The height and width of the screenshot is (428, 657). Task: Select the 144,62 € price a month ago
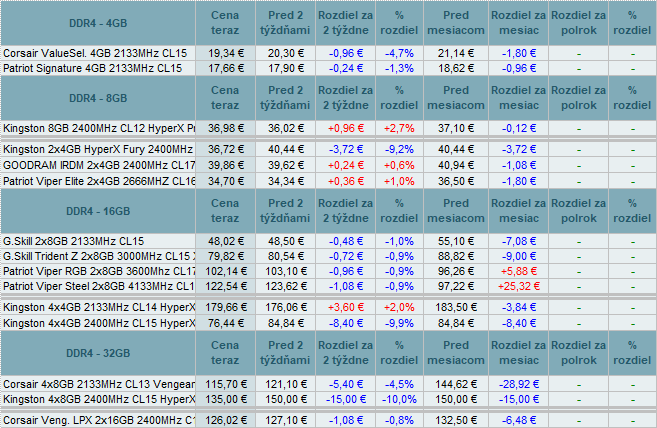point(456,384)
